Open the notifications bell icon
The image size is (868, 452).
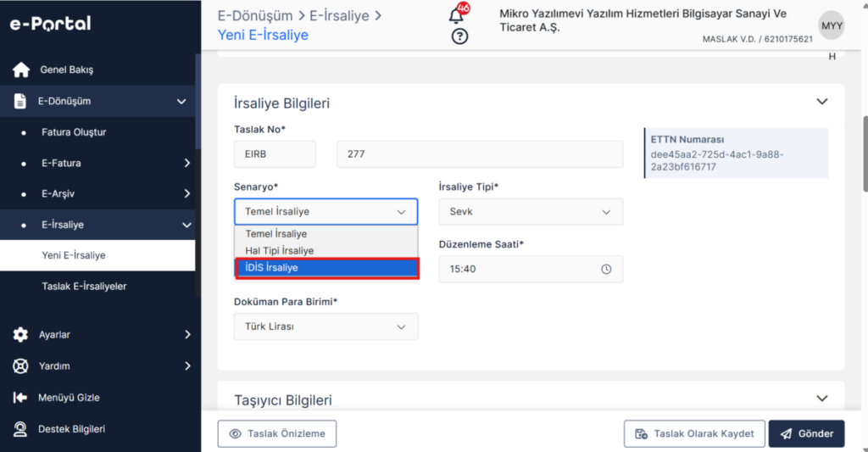(456, 15)
